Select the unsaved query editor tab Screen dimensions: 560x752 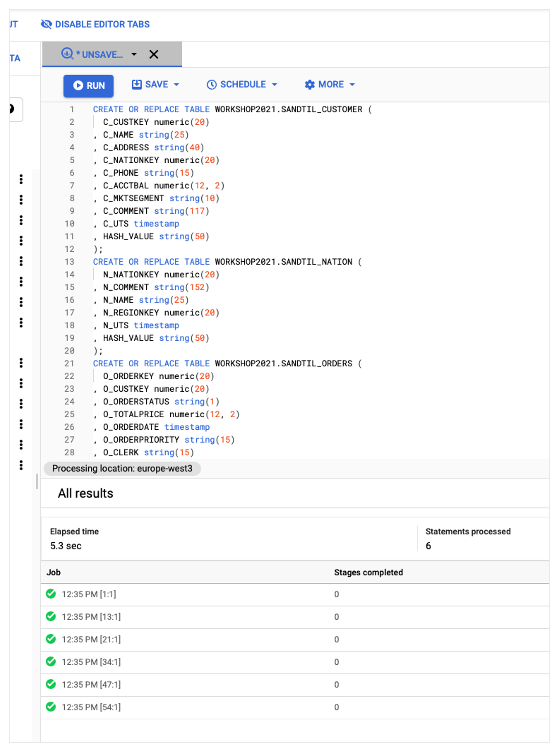102,55
